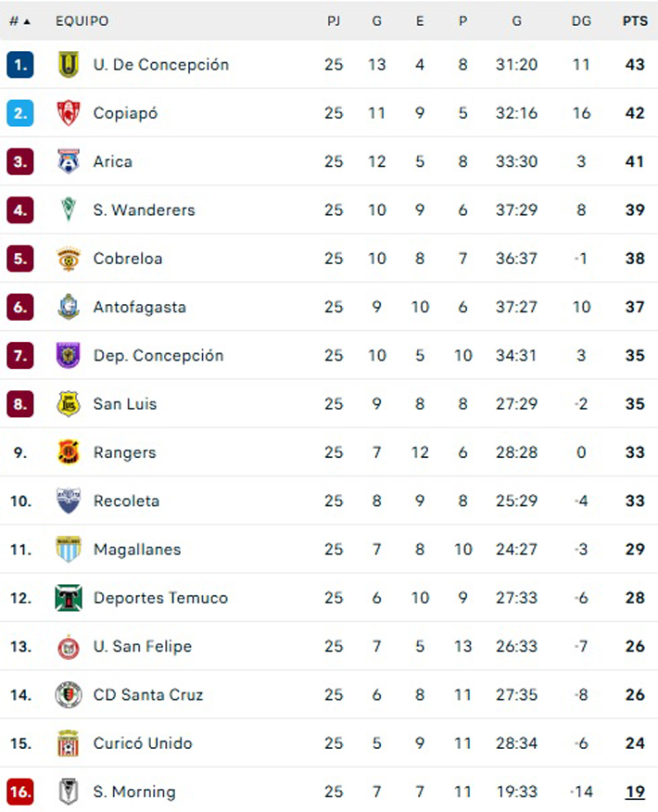Click the red position 16 badge
This screenshot has width=658, height=812.
pos(19,792)
